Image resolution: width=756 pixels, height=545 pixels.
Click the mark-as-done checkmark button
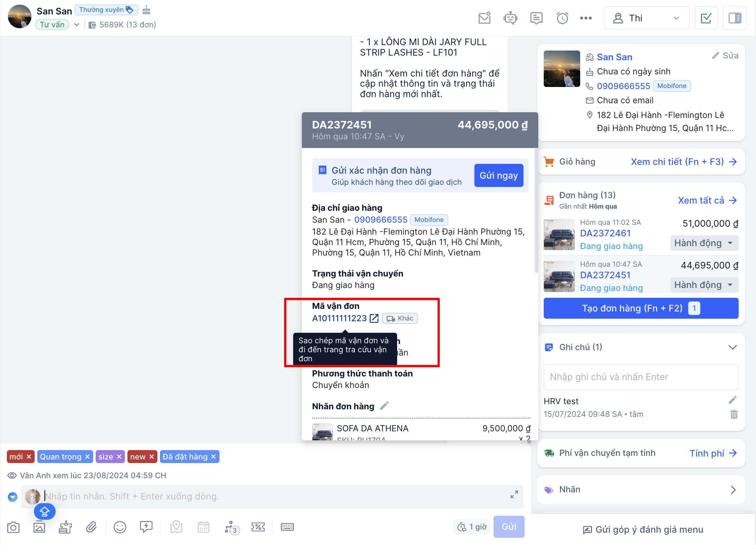[706, 18]
